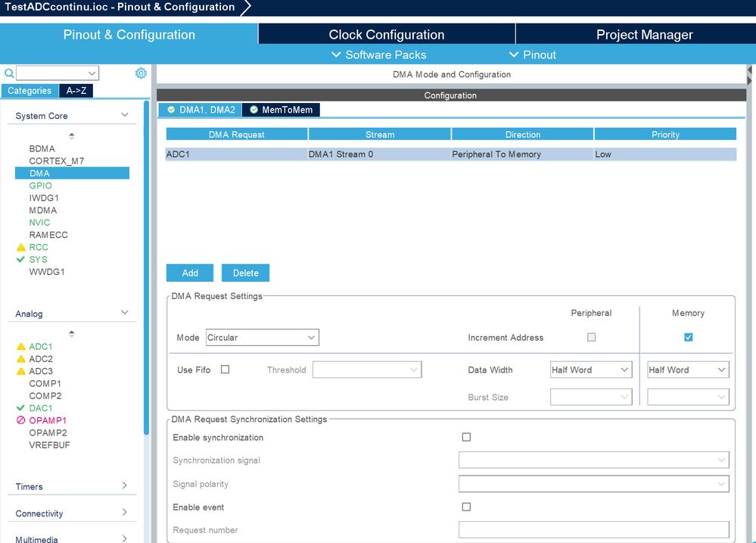Select MDMA in System Core
Viewport: 756px width, 543px height.
click(43, 210)
